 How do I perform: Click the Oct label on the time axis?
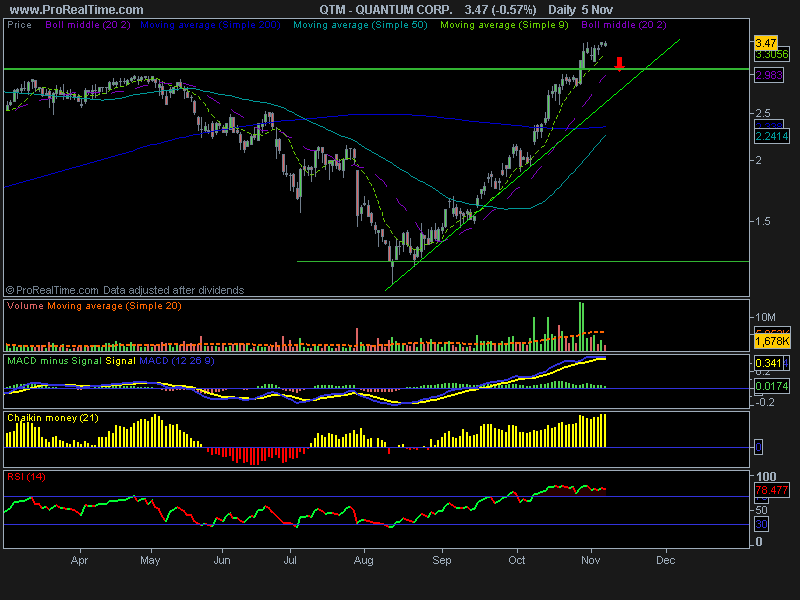(517, 560)
